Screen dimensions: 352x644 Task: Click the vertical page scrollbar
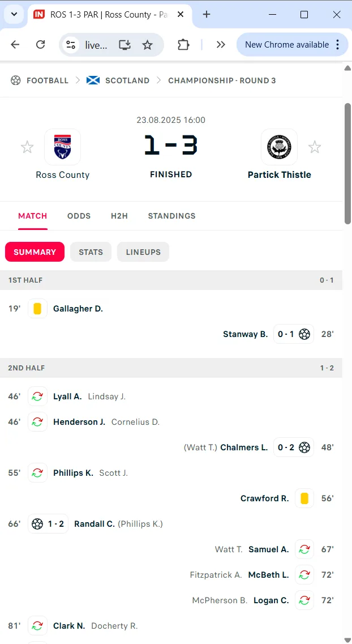coord(347,164)
